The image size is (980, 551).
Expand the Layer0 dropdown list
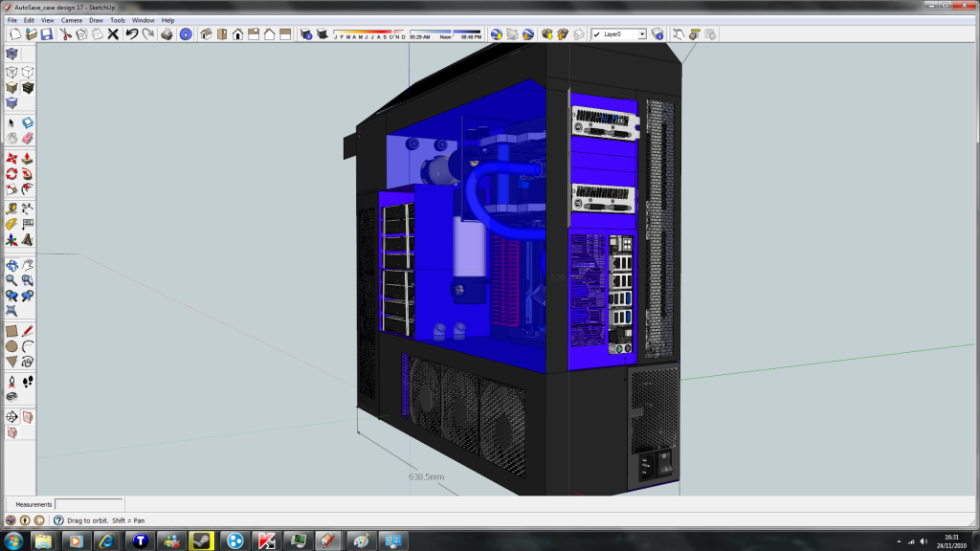click(x=642, y=34)
